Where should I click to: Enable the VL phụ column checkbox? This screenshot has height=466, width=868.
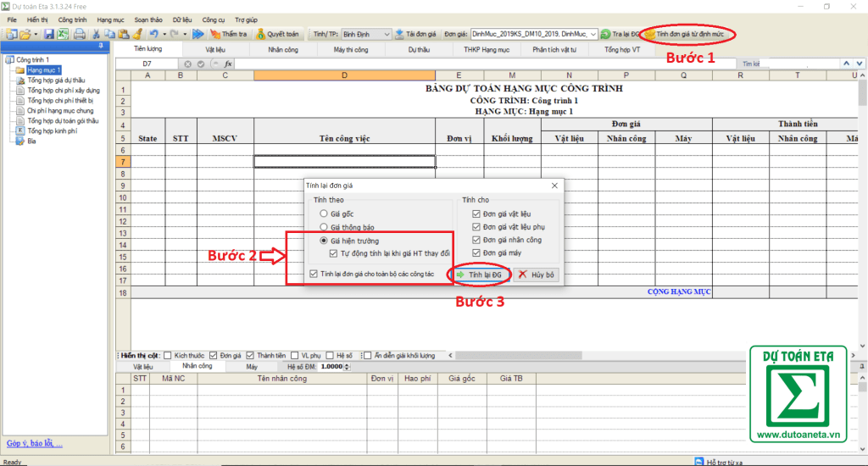295,355
